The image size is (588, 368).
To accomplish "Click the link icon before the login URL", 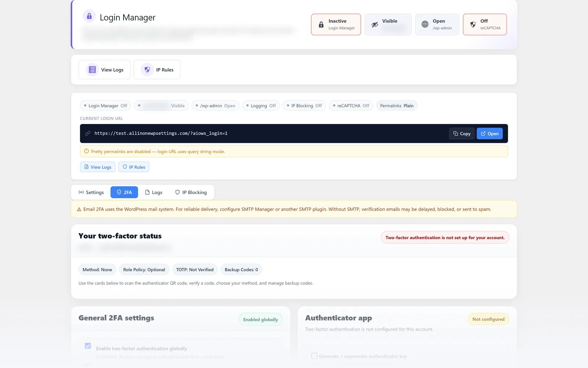I will pos(88,134).
